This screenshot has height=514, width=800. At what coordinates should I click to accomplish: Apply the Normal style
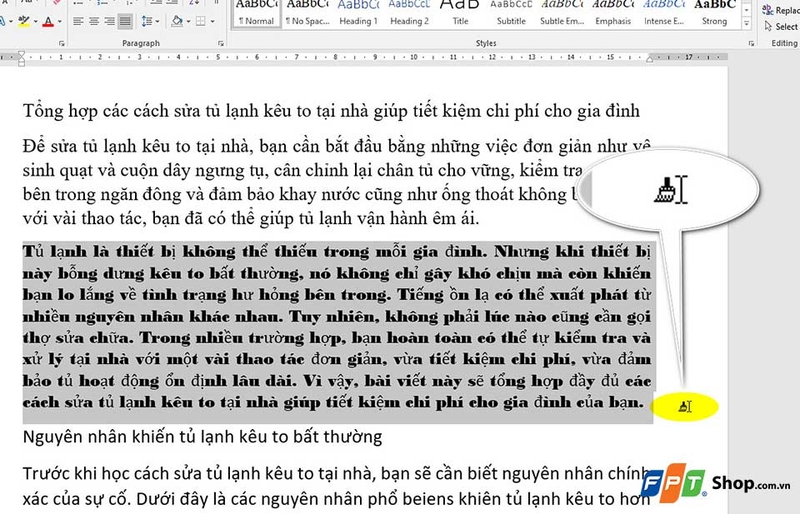256,14
